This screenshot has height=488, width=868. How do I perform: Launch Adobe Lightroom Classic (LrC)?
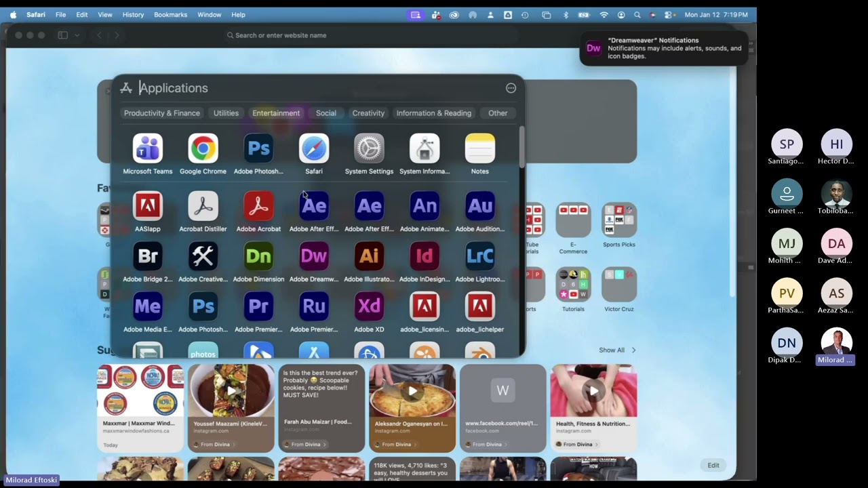[479, 256]
